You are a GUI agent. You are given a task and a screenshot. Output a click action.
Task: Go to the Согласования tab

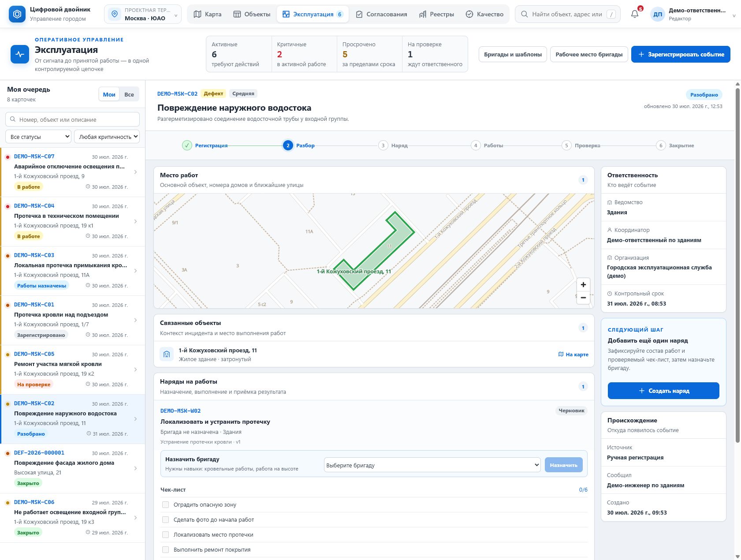point(381,14)
